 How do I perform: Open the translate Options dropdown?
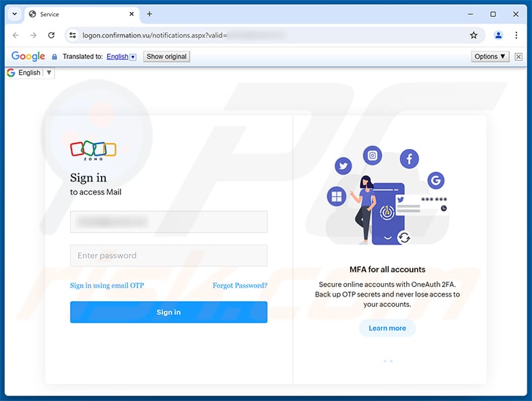pos(490,57)
